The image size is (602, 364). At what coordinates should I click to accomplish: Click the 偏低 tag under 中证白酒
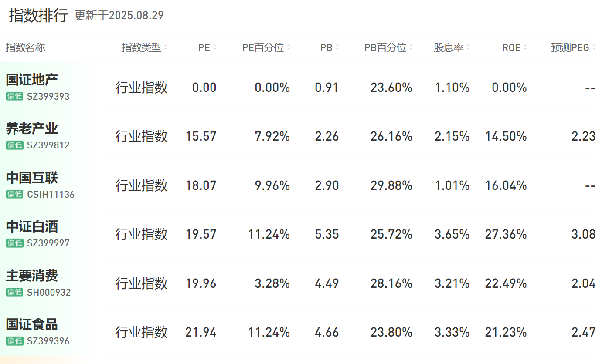coord(15,243)
